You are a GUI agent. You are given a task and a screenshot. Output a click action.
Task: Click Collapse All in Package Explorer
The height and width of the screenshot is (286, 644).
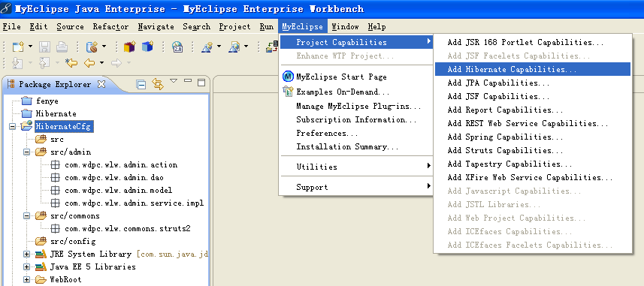click(x=141, y=85)
